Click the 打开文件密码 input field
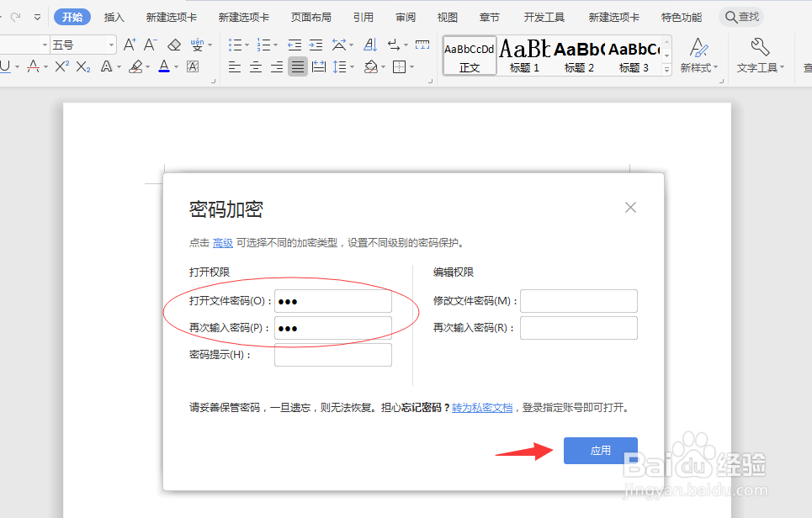The image size is (812, 518). tap(333, 301)
